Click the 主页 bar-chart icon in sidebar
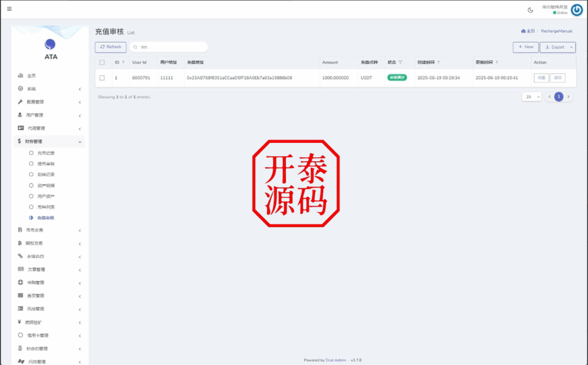 point(20,75)
